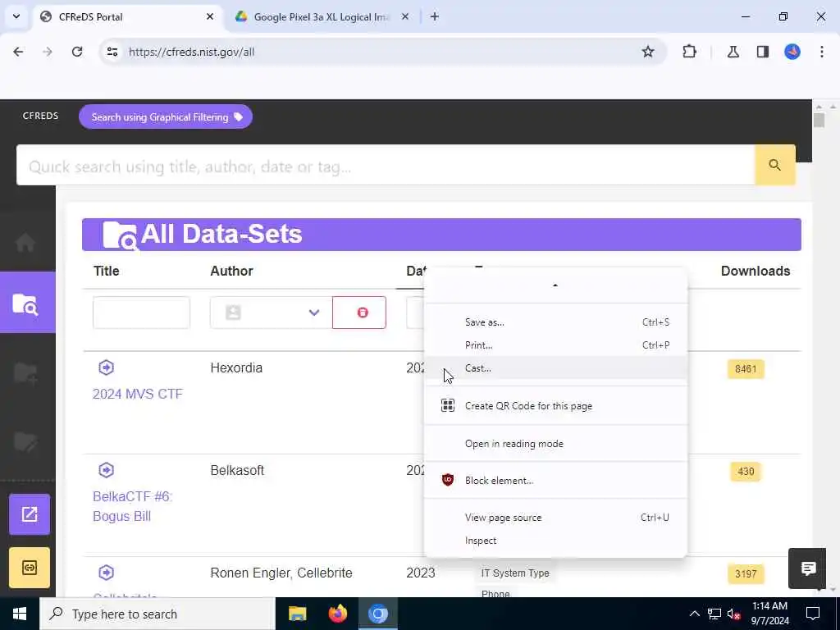The image size is (840, 630).
Task: Click the muted volume tray icon
Action: pos(734,614)
